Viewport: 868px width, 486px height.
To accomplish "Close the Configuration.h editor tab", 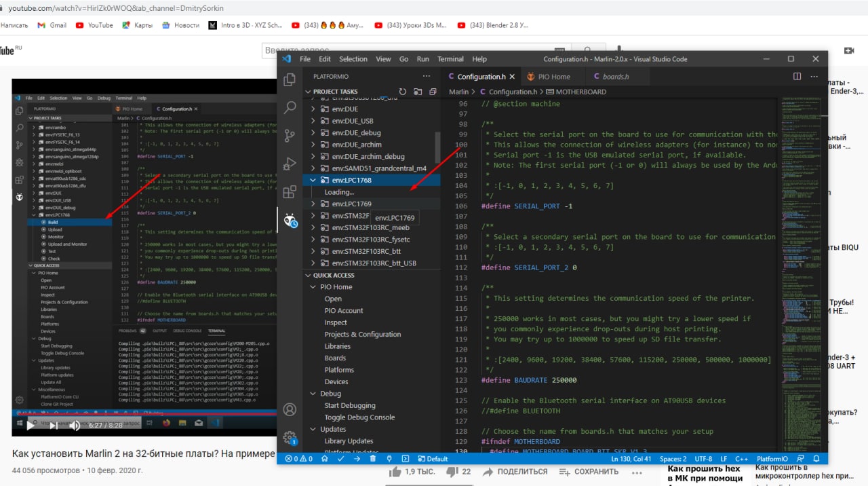I will (x=512, y=77).
